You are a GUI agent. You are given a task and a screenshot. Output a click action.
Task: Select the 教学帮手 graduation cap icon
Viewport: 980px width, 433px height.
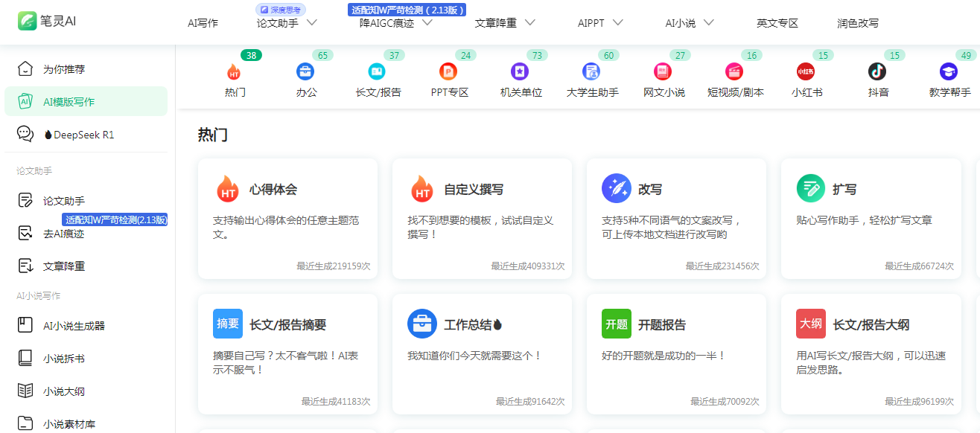point(949,71)
